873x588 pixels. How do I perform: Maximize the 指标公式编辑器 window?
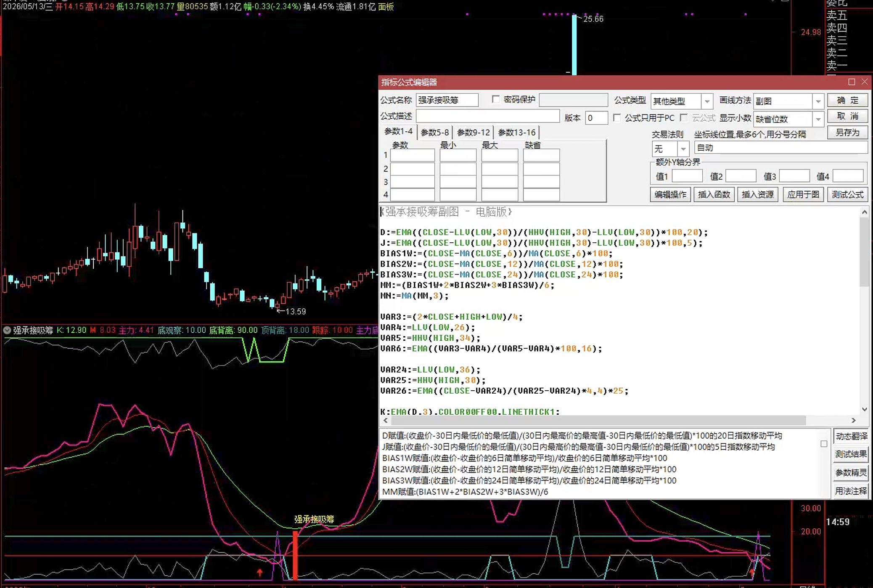click(852, 82)
